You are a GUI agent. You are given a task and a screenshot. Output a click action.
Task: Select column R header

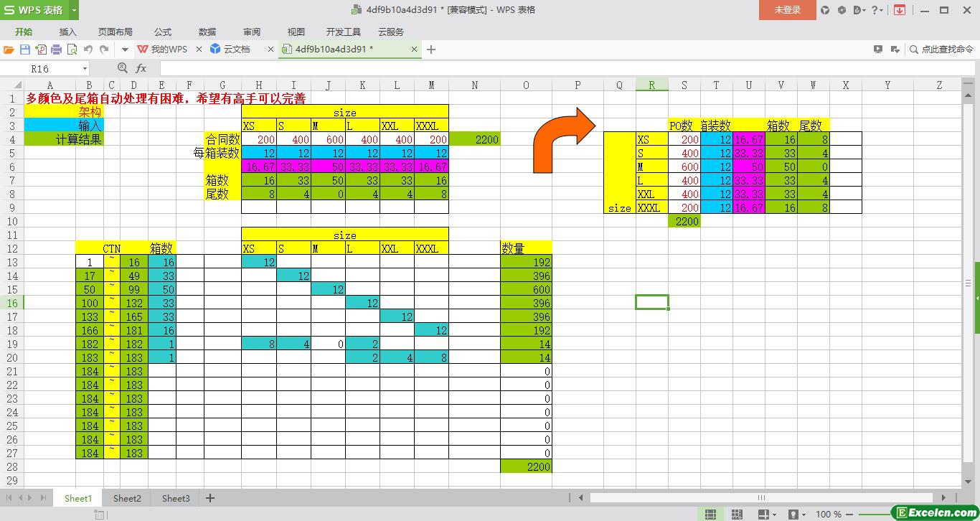coord(651,85)
